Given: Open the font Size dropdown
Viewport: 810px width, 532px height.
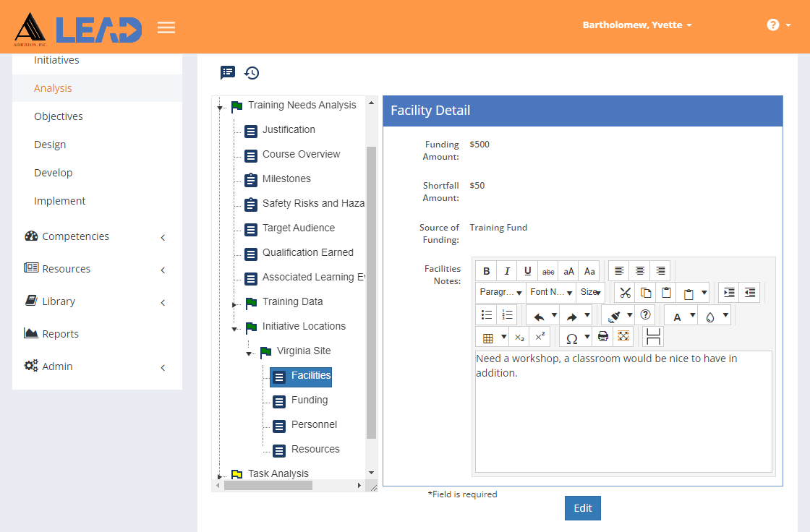Looking at the screenshot, I should pyautogui.click(x=590, y=292).
